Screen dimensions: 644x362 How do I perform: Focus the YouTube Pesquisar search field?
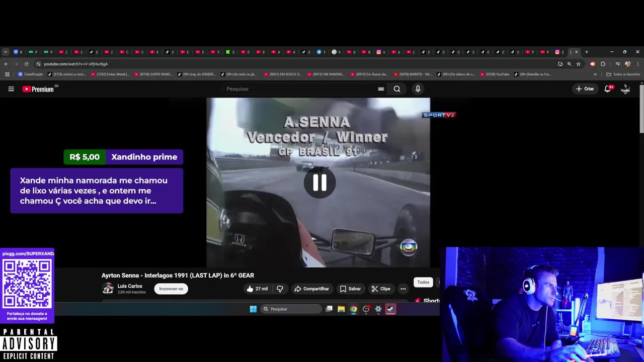tap(299, 89)
